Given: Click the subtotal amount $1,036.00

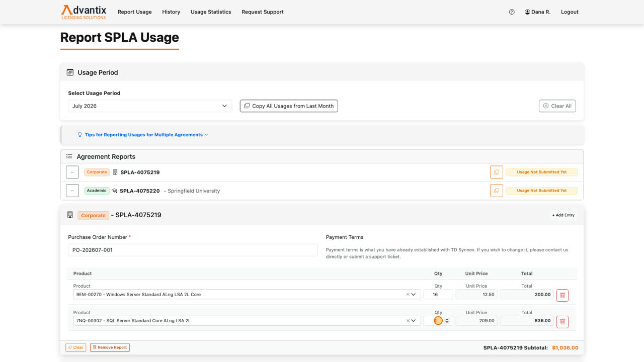Looking at the screenshot, I should (565, 348).
